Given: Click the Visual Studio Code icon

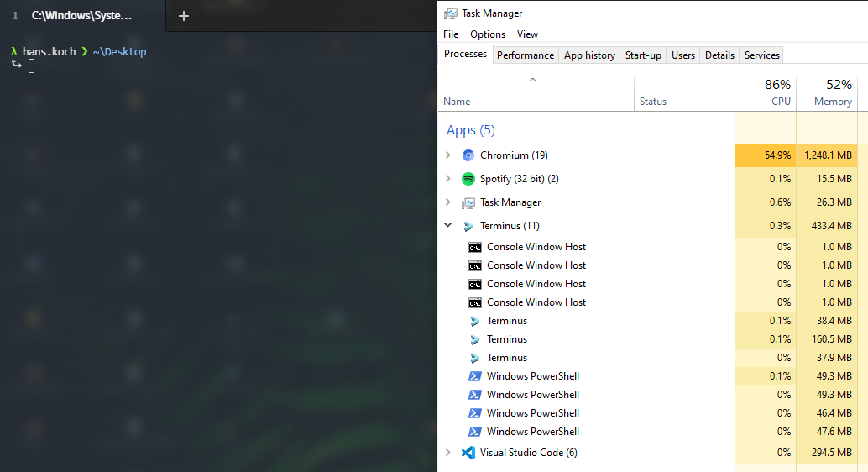Looking at the screenshot, I should (x=468, y=453).
